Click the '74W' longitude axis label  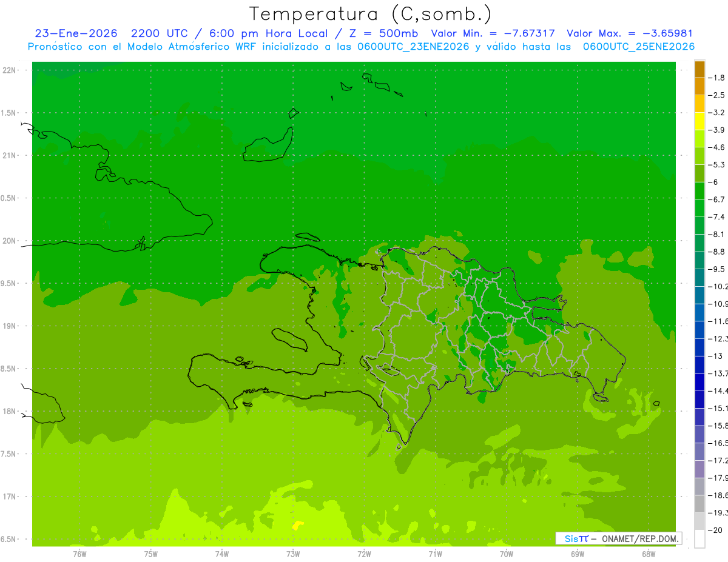click(222, 554)
